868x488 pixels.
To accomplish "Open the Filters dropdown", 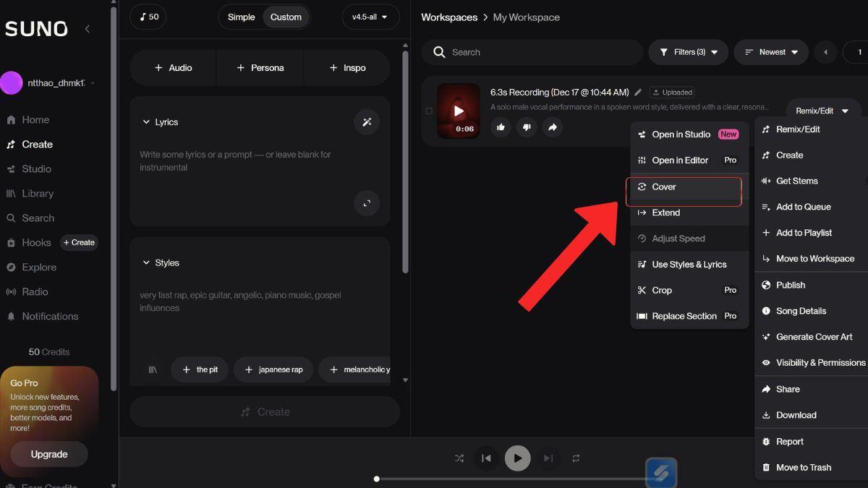I will (x=688, y=51).
